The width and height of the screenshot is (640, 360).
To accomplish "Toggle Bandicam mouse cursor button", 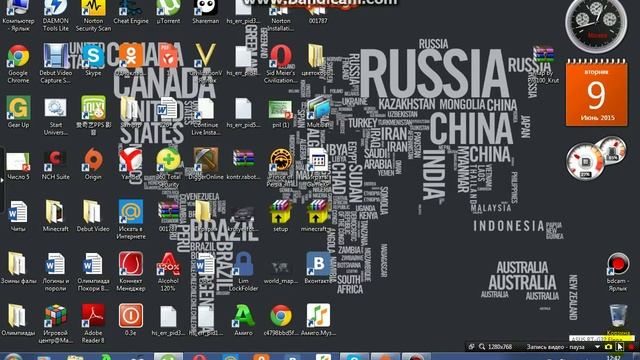I will click(620, 347).
